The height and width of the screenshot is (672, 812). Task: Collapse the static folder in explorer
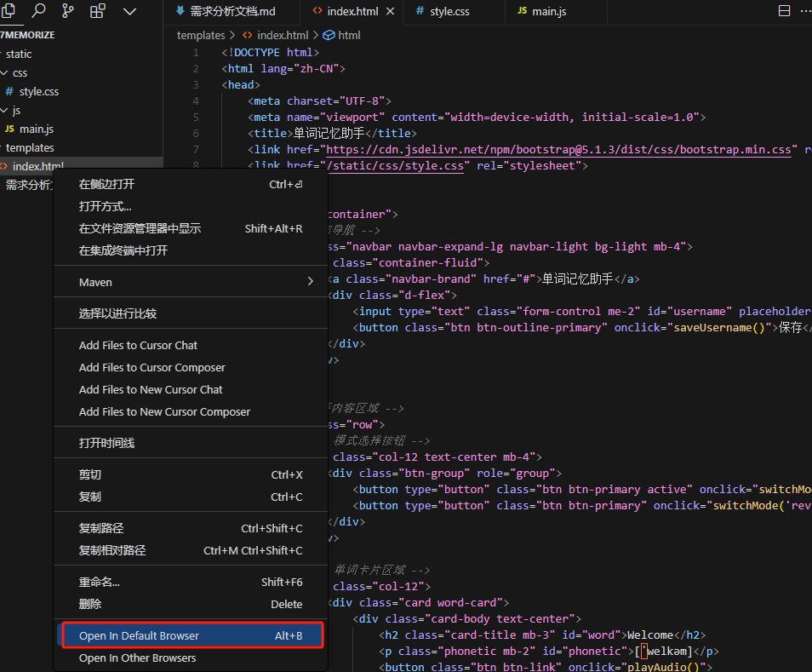tap(82, 54)
